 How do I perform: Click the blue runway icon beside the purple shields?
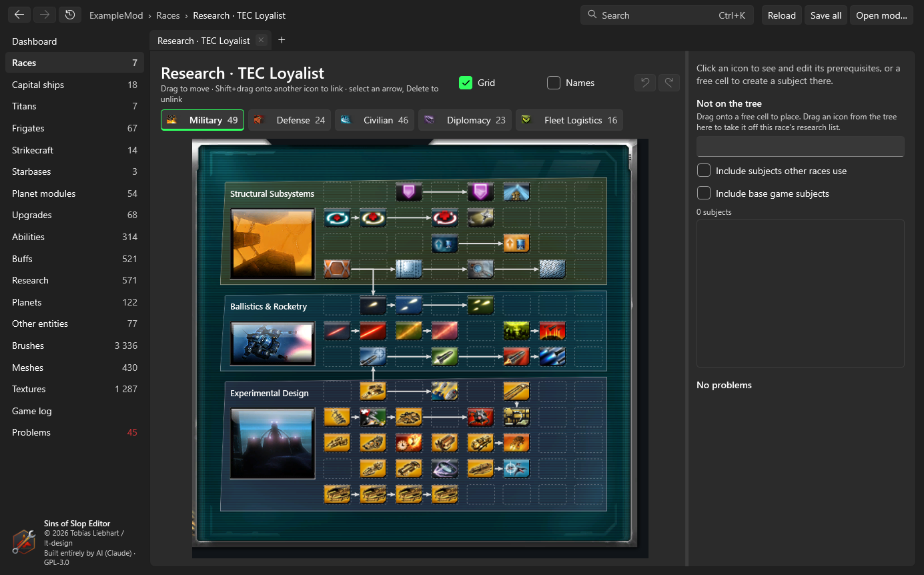pos(516,192)
